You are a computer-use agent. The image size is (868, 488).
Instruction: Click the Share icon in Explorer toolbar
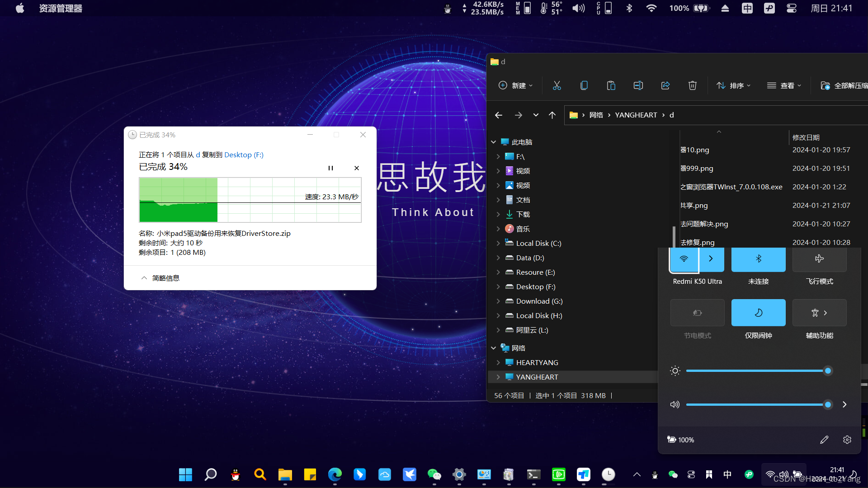pos(665,85)
